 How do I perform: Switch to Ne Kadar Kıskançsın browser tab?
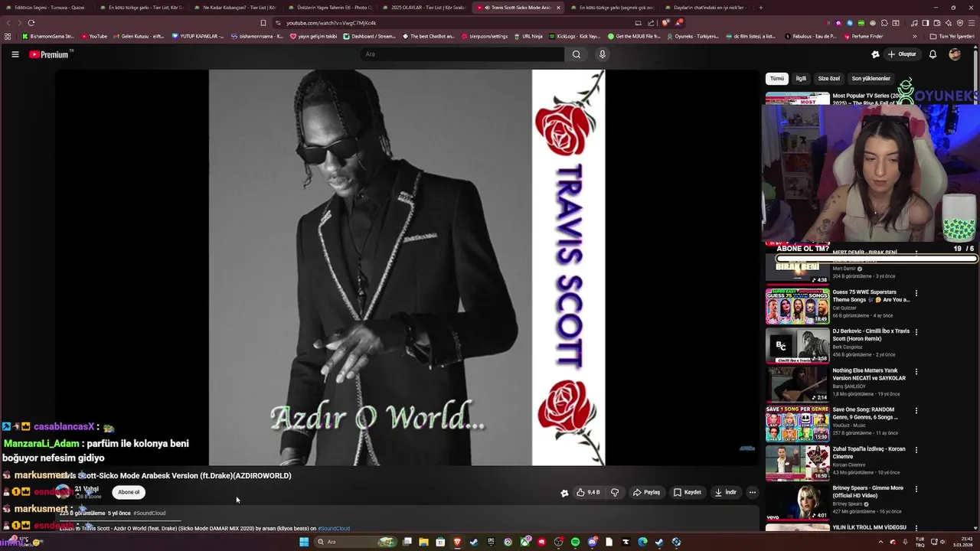click(x=234, y=8)
